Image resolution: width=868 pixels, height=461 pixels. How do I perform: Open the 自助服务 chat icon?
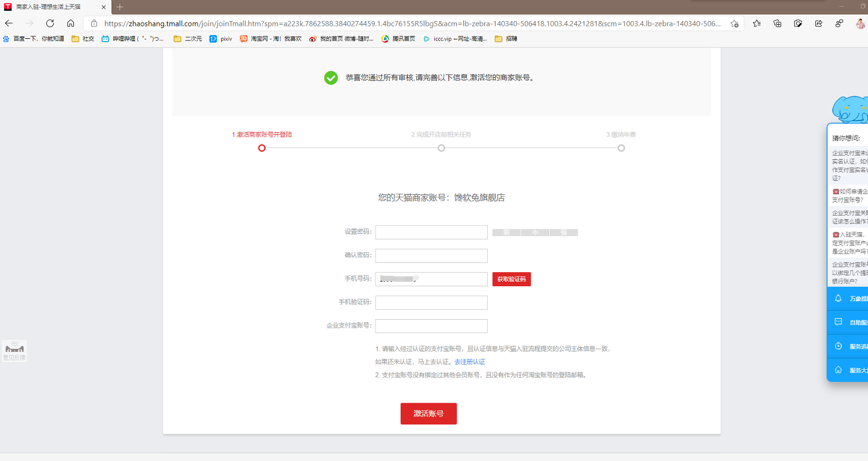click(838, 322)
